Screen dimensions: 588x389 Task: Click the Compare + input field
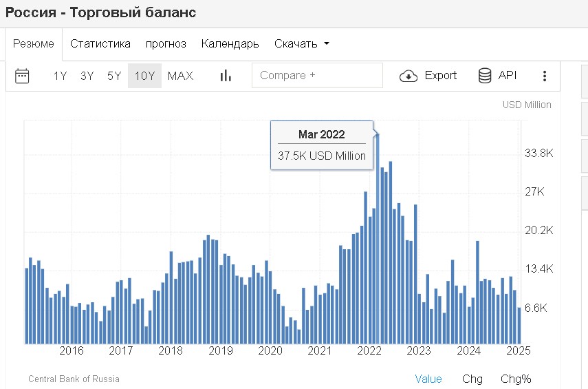(x=317, y=76)
